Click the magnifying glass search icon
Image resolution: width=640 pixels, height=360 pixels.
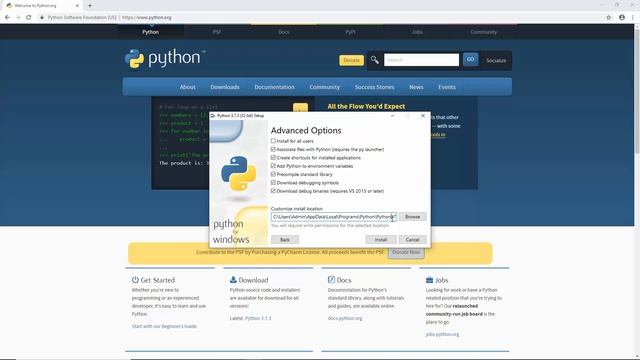(x=374, y=60)
